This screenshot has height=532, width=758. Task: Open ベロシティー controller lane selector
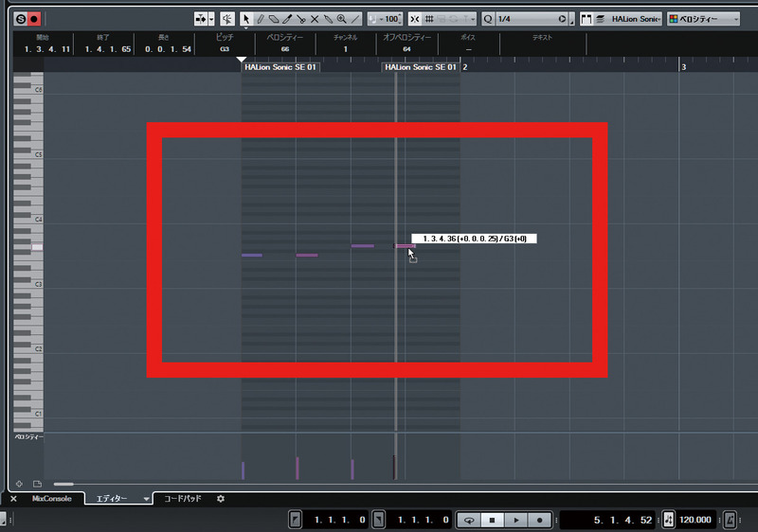pyautogui.click(x=29, y=437)
